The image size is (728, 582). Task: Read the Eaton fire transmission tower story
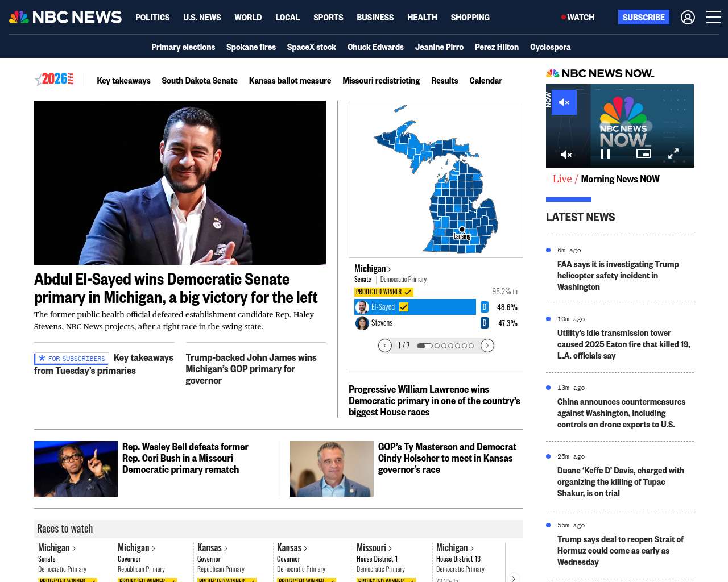click(x=624, y=344)
